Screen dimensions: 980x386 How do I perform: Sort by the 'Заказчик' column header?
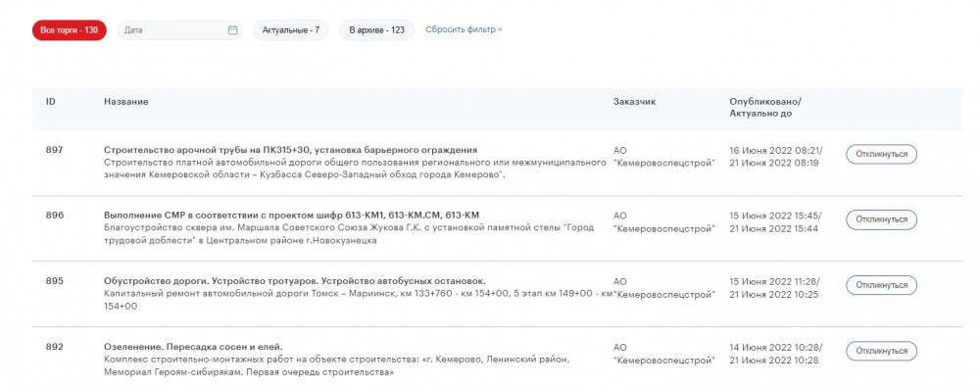(634, 101)
